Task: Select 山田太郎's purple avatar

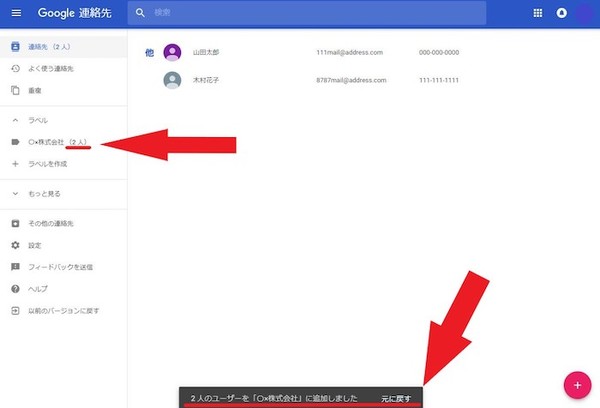Action: pyautogui.click(x=172, y=53)
